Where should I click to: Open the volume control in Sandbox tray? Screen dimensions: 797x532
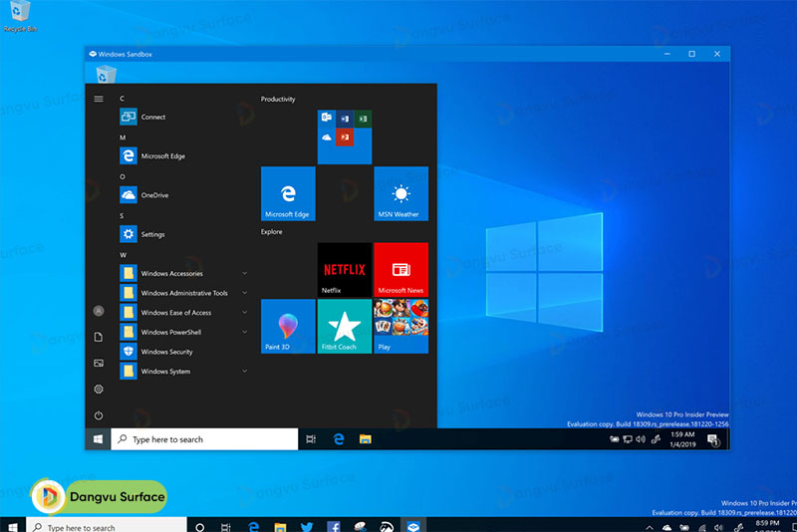tap(641, 439)
